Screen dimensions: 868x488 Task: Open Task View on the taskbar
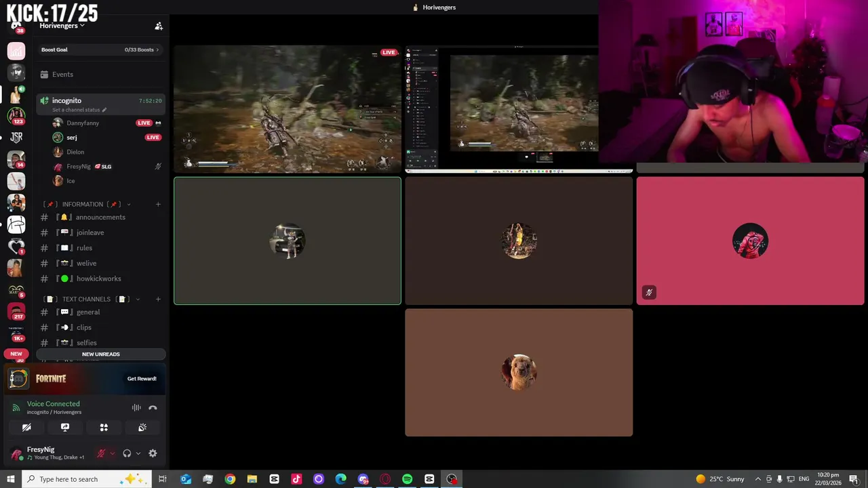163,479
